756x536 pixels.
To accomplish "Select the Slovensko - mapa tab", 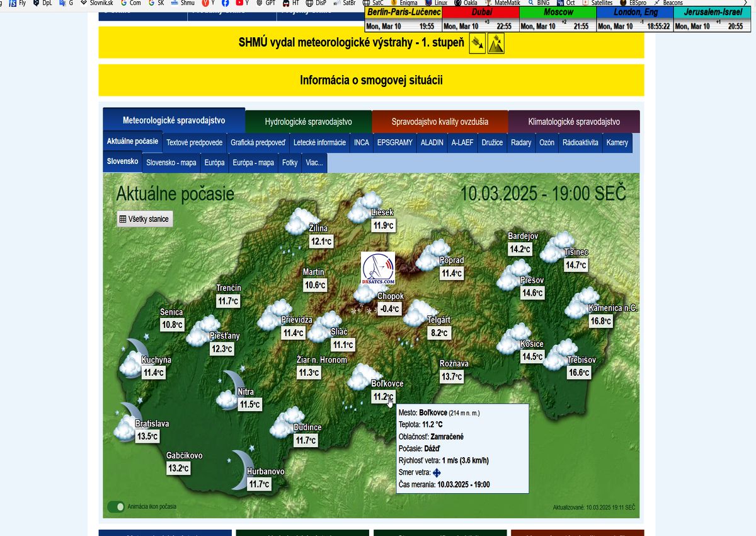I will coord(171,163).
